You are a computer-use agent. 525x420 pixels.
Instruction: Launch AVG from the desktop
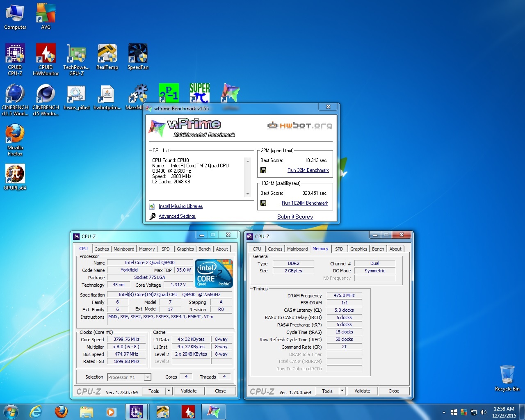(x=46, y=16)
